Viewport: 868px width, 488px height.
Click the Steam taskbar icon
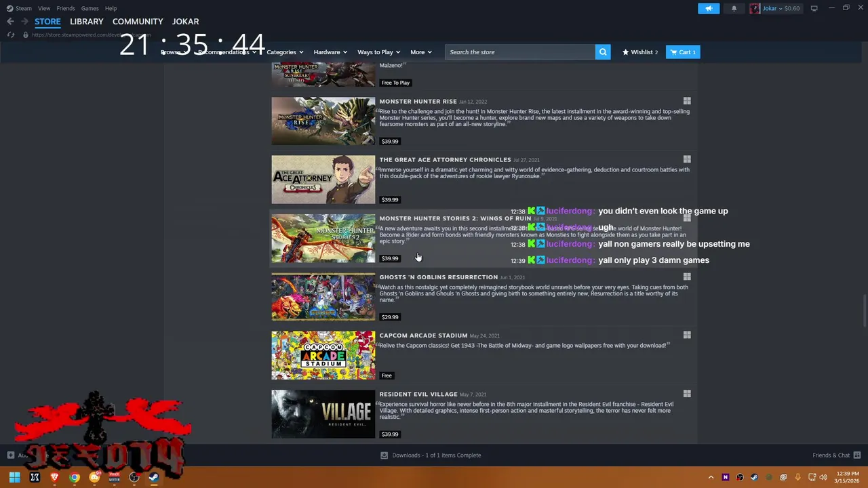click(x=154, y=477)
